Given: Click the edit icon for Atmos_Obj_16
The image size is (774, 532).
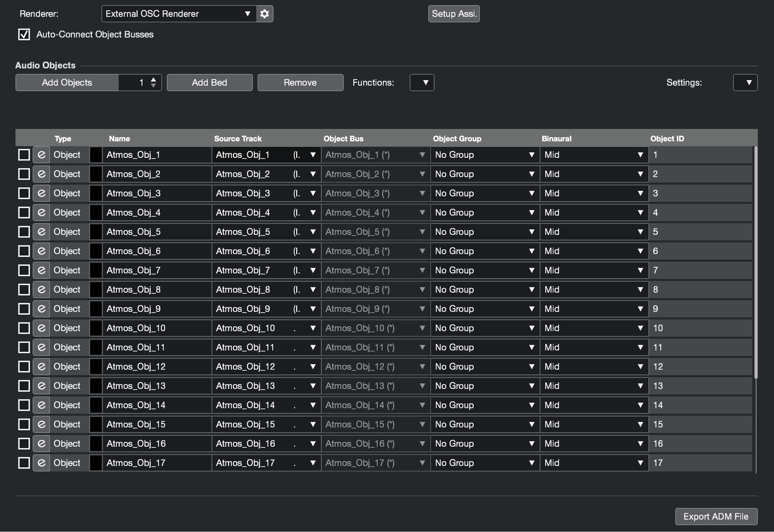Looking at the screenshot, I should (x=41, y=444).
